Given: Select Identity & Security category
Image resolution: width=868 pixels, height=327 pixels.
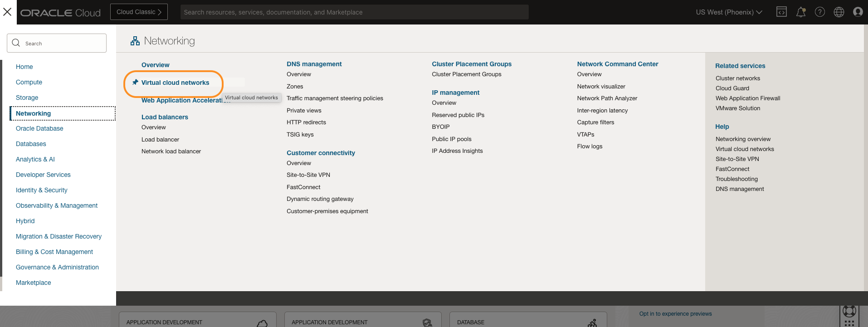Looking at the screenshot, I should tap(42, 190).
